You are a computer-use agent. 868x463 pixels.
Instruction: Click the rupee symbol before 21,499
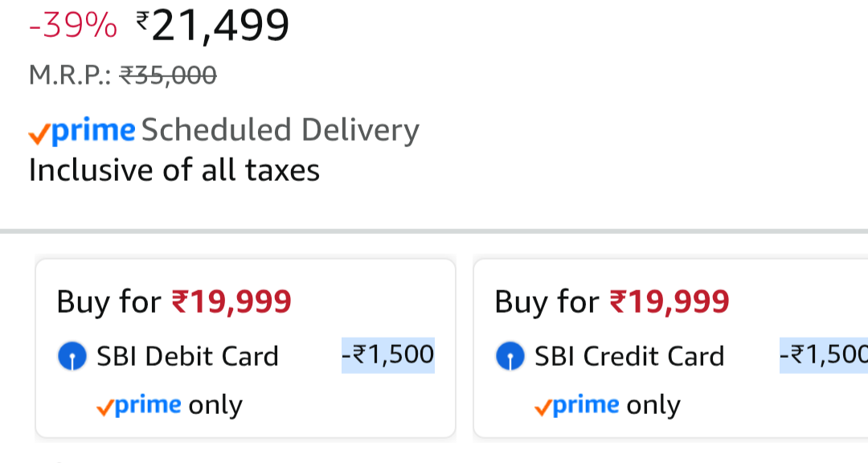143,20
